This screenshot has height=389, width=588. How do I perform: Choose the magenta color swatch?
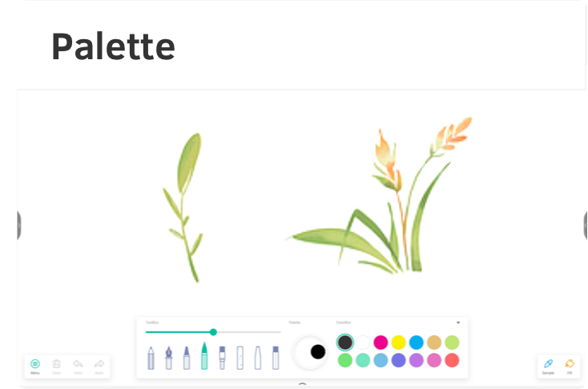(x=381, y=343)
